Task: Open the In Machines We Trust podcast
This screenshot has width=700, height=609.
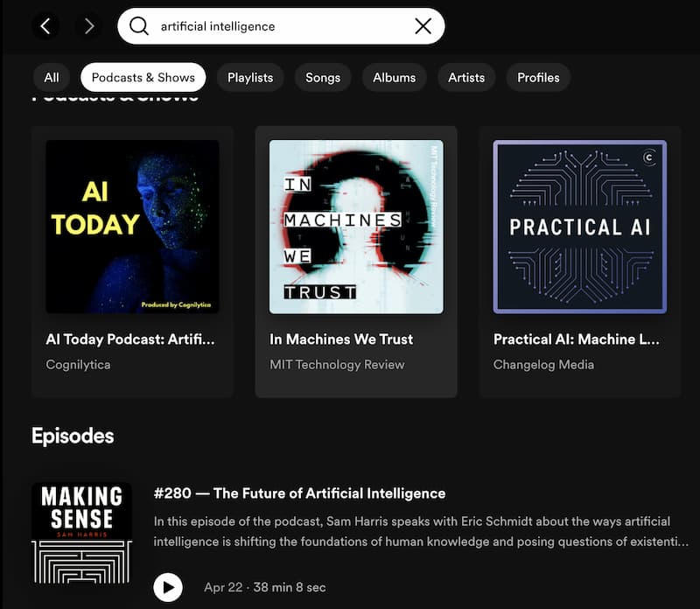Action: 356,227
